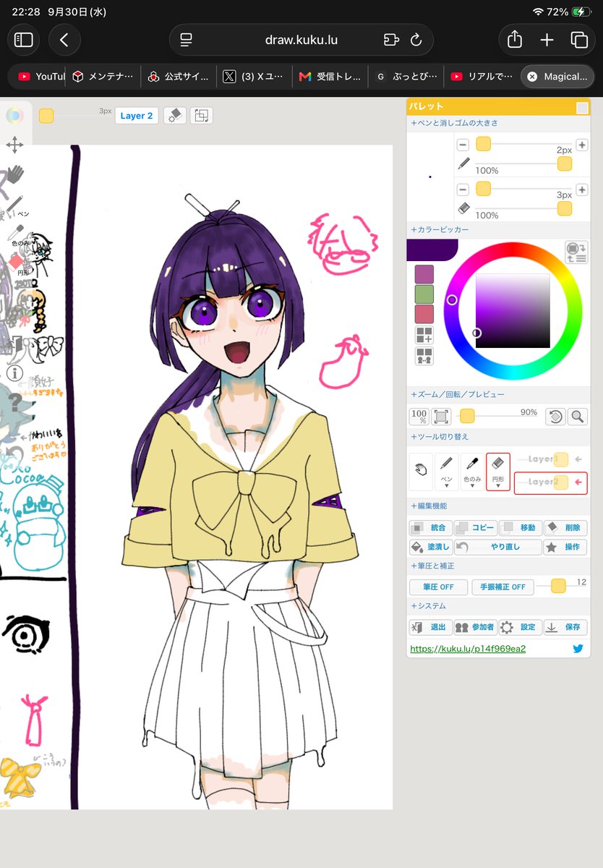Click the 塗潰し fill button
Viewport: 603px width, 868px height.
[x=431, y=547]
